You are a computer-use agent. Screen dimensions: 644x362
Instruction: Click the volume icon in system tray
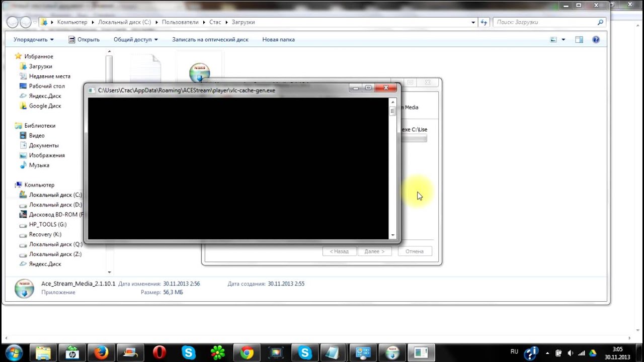(x=570, y=352)
